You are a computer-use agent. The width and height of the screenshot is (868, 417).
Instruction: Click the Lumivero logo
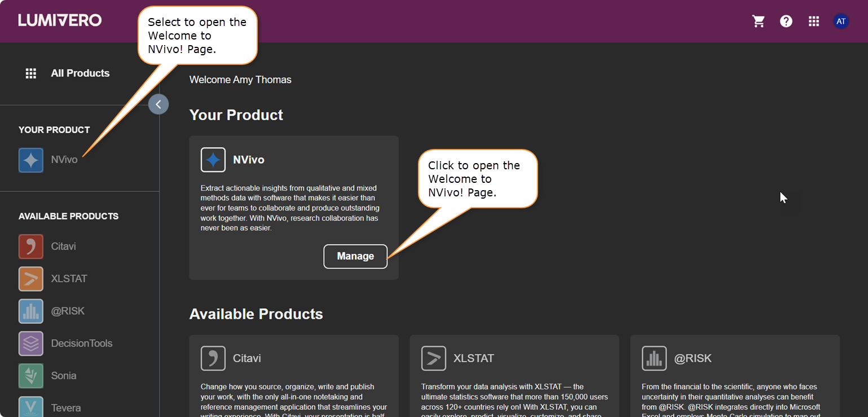pyautogui.click(x=60, y=20)
